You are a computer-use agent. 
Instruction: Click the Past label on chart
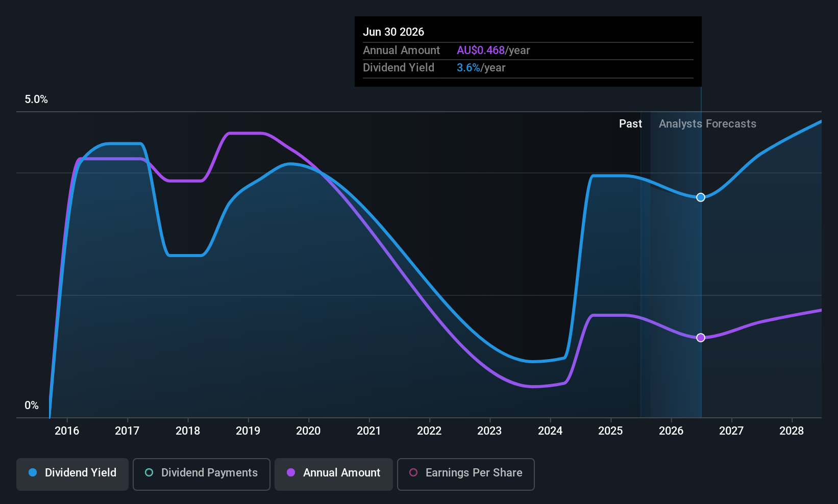click(x=630, y=124)
